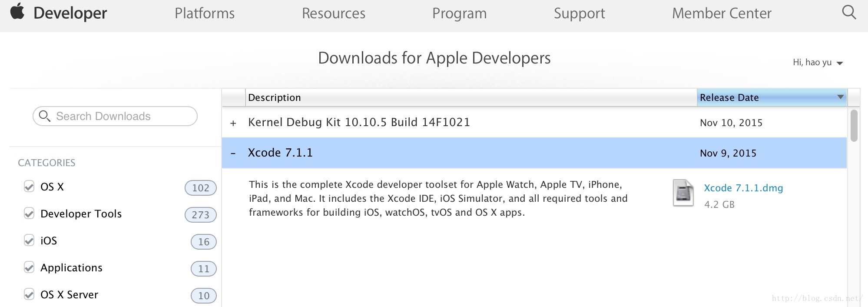This screenshot has width=868, height=307.
Task: Click magnifier icon in Search Downloads field
Action: pos(44,116)
